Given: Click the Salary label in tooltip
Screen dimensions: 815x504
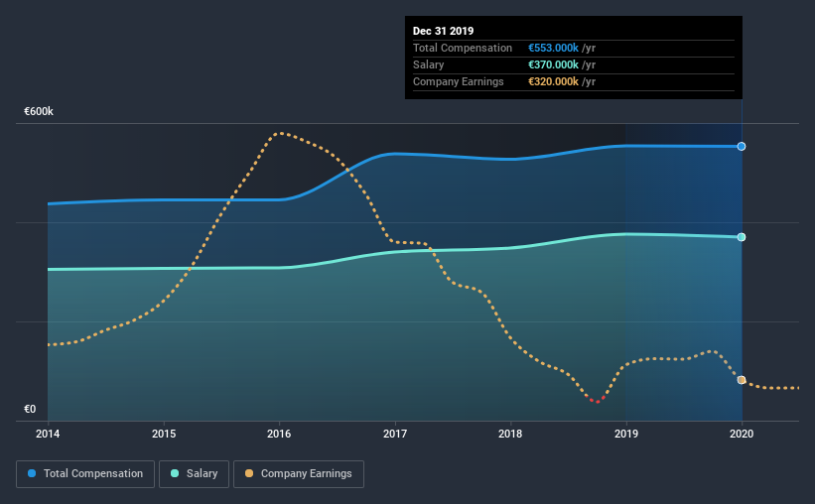Looking at the screenshot, I should (x=428, y=64).
